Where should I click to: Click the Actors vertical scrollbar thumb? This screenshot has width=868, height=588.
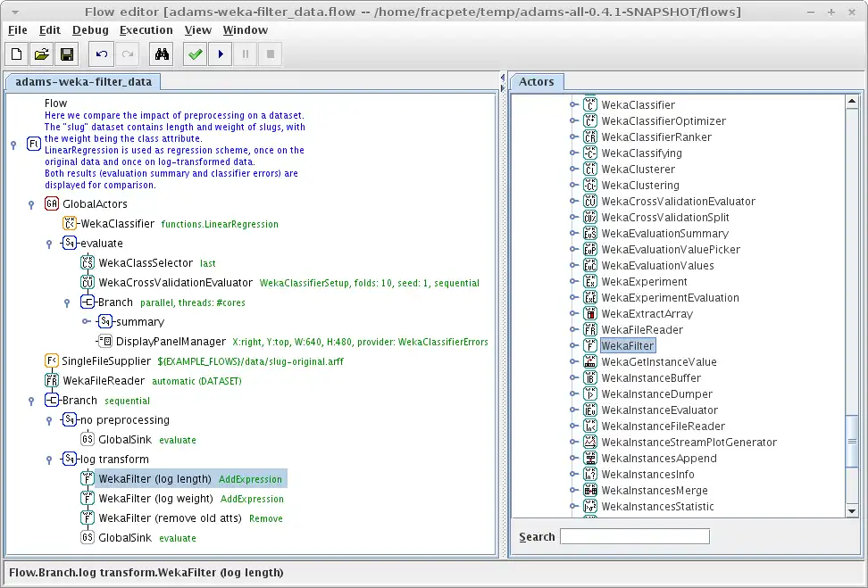852,442
